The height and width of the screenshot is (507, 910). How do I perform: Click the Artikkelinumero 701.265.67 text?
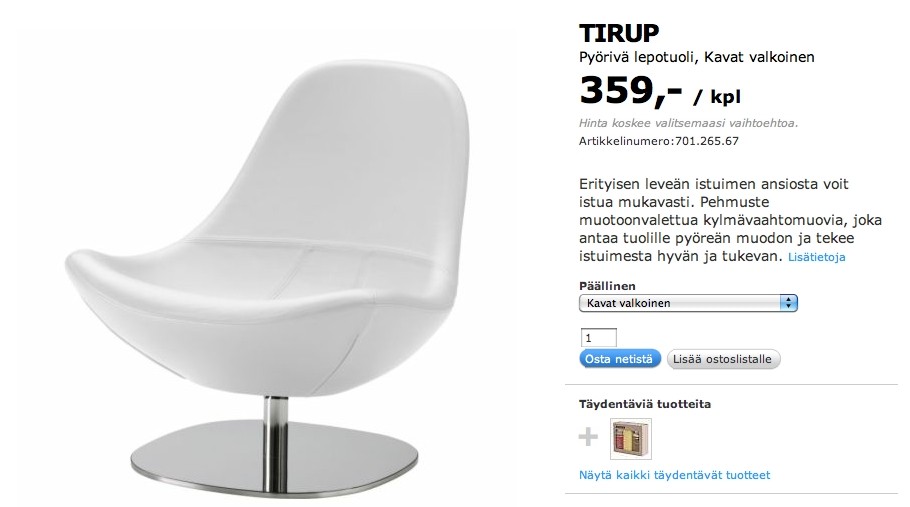(659, 141)
